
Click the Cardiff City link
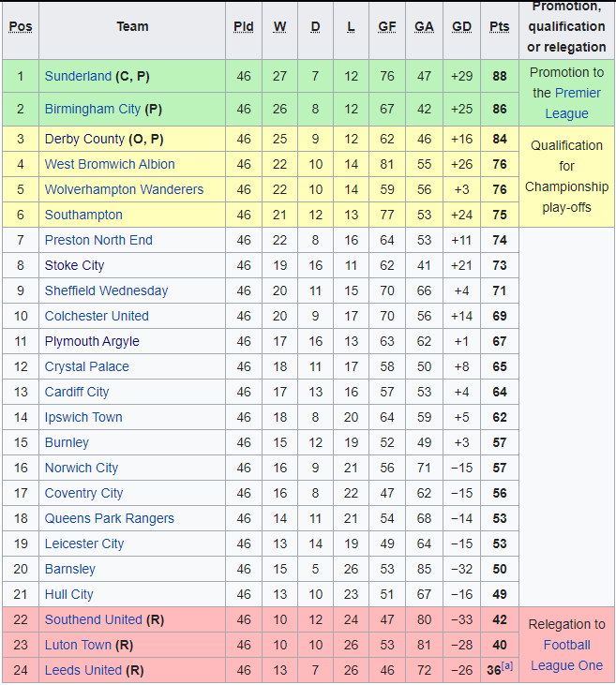coord(77,392)
